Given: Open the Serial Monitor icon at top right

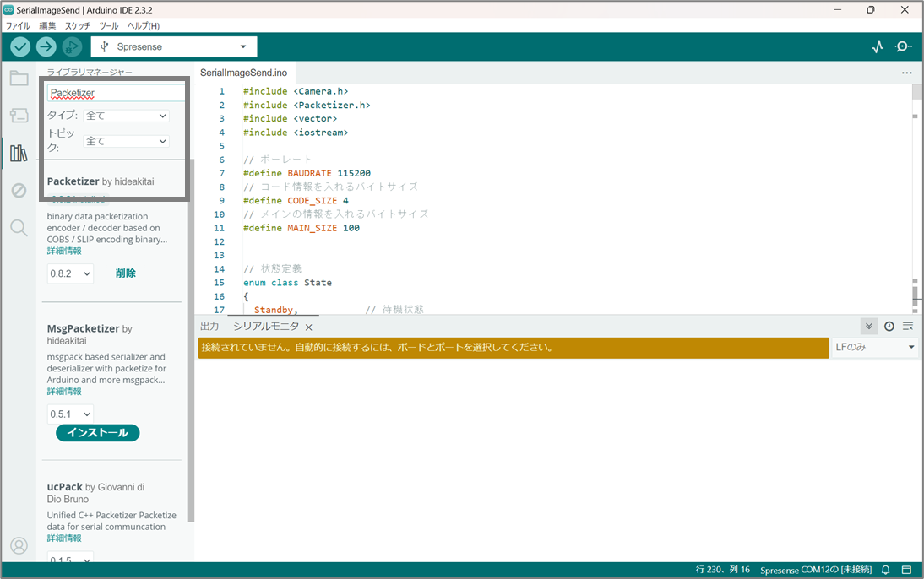Looking at the screenshot, I should tap(904, 47).
